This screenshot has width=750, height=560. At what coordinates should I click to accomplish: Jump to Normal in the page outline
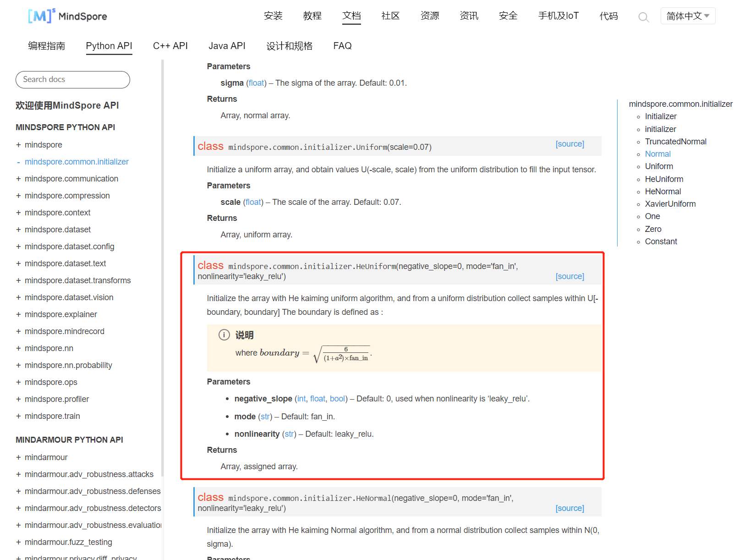pos(658,154)
